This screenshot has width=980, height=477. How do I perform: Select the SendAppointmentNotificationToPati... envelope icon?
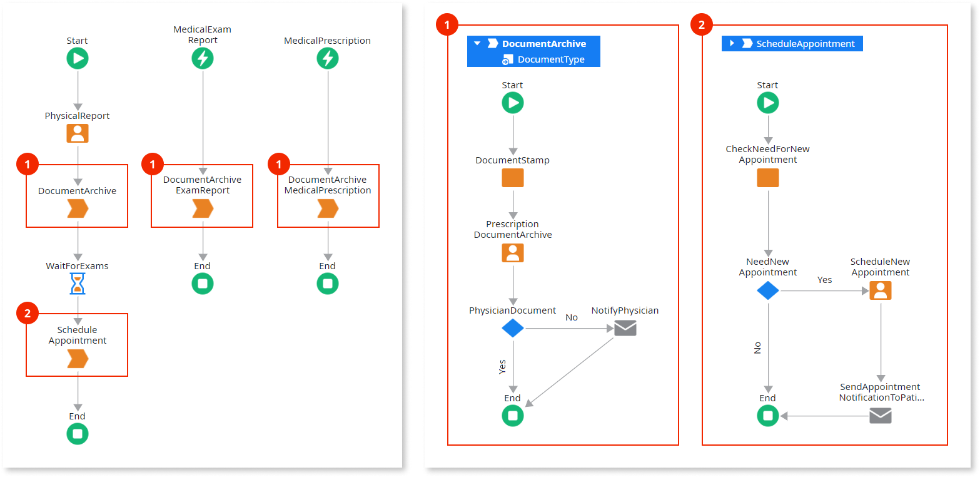coord(881,416)
